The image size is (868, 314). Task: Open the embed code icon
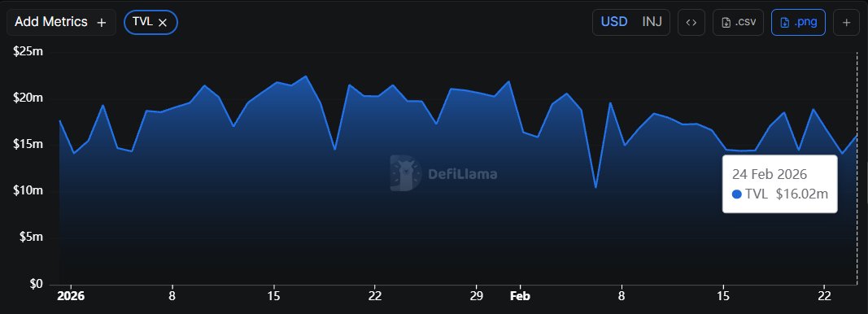click(x=691, y=22)
